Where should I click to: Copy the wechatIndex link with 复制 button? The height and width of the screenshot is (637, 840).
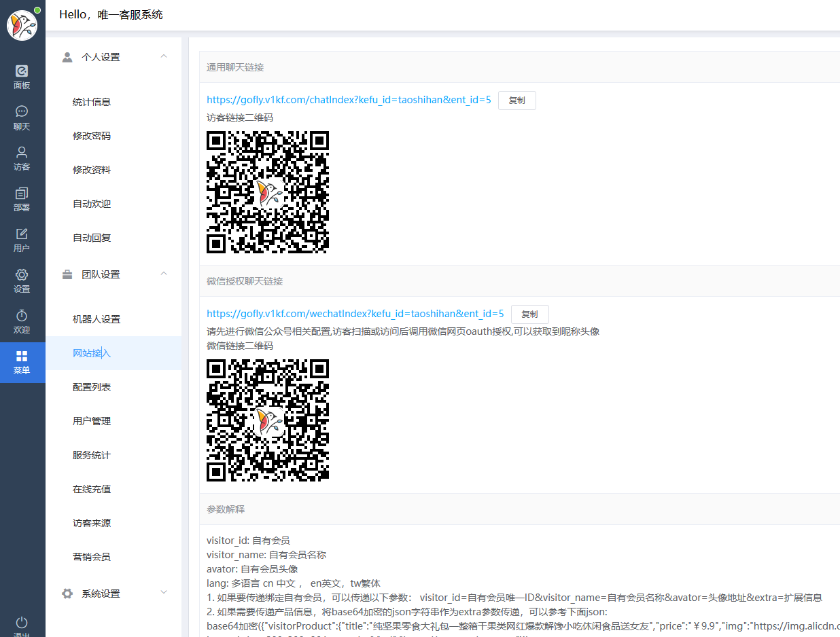530,314
